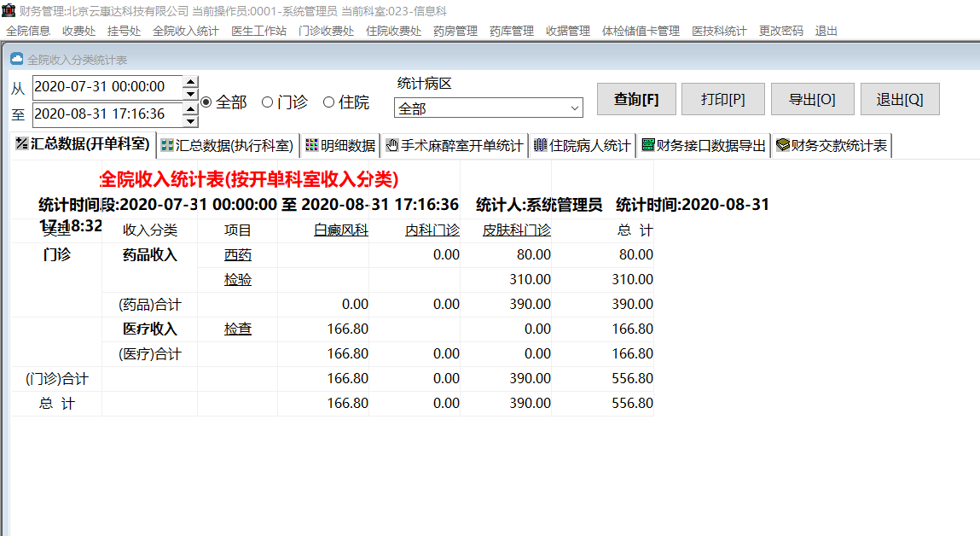Click the 住院病人统计 tab icon
This screenshot has width=980, height=536.
(540, 146)
